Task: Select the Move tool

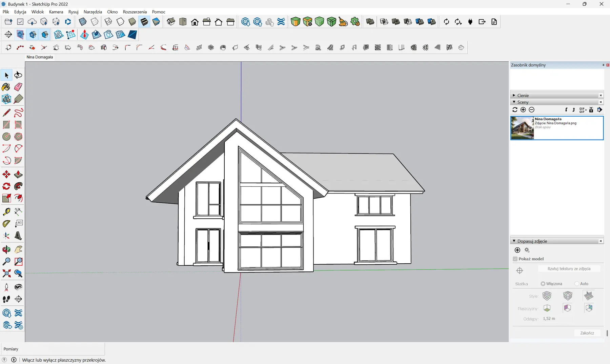Action: click(6, 175)
